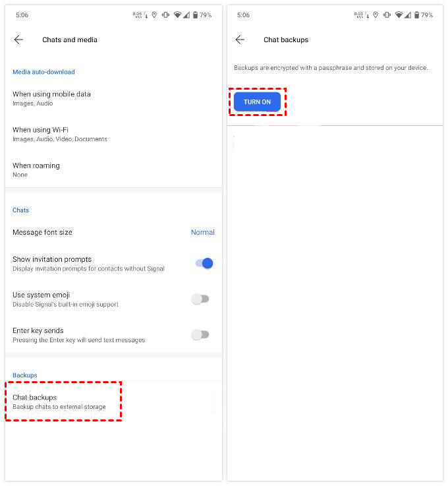Tap the vibrate icon in right status bar
Screen dimensions: 448x486
tap(387, 15)
